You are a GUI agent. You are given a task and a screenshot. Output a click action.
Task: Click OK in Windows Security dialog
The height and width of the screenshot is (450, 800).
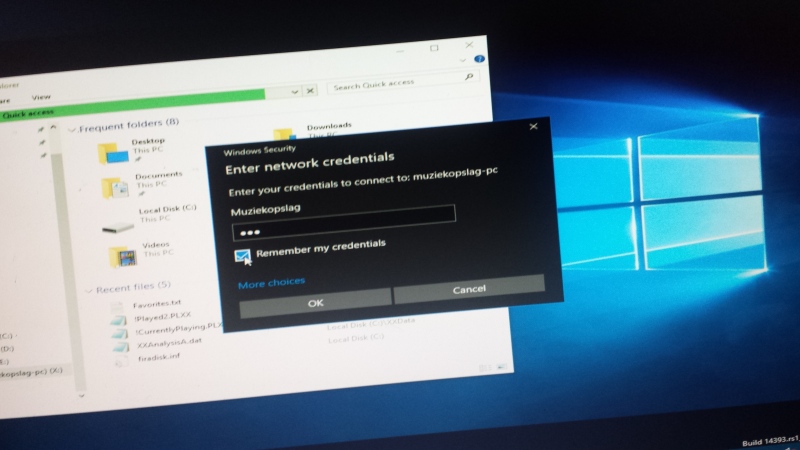(315, 303)
